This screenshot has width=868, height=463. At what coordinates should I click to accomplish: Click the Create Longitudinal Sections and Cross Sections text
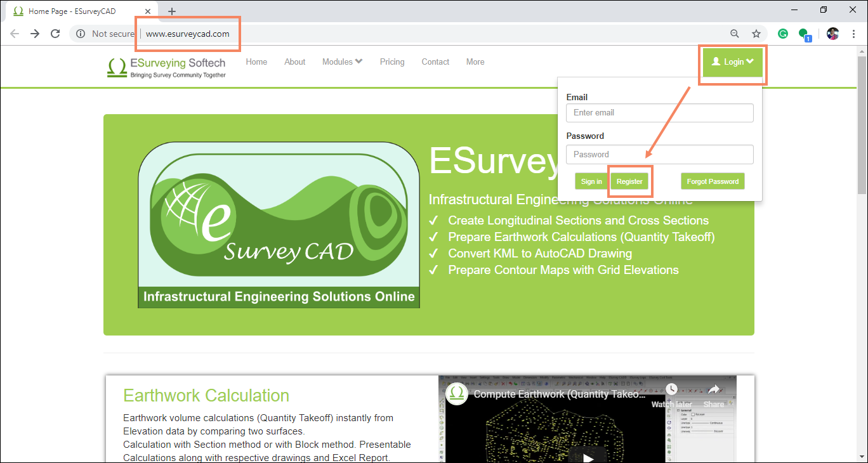(x=579, y=221)
